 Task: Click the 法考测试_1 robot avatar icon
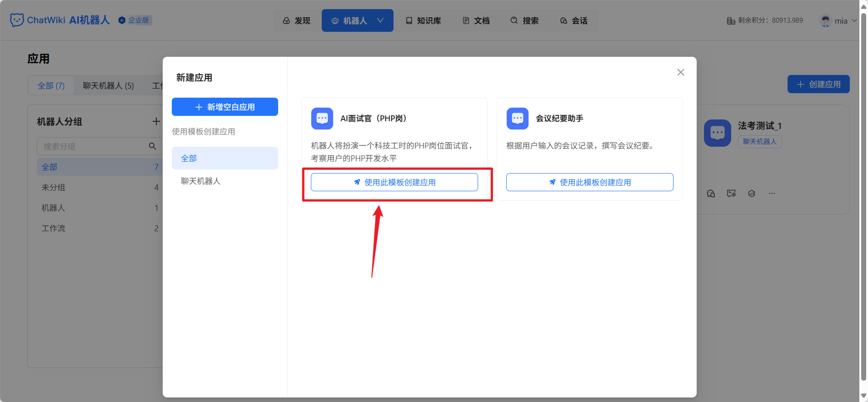pyautogui.click(x=718, y=133)
